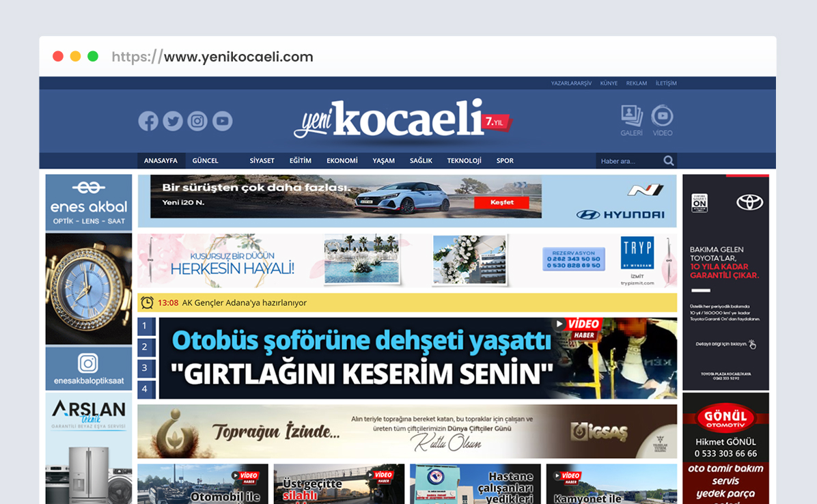Click the İletişim link at top
Image resolution: width=817 pixels, height=504 pixels.
tap(666, 83)
